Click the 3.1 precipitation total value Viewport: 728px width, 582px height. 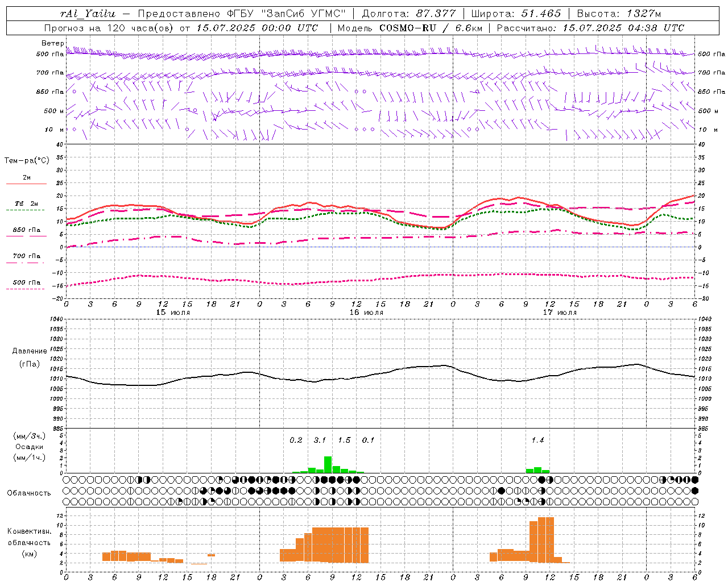[x=320, y=440]
